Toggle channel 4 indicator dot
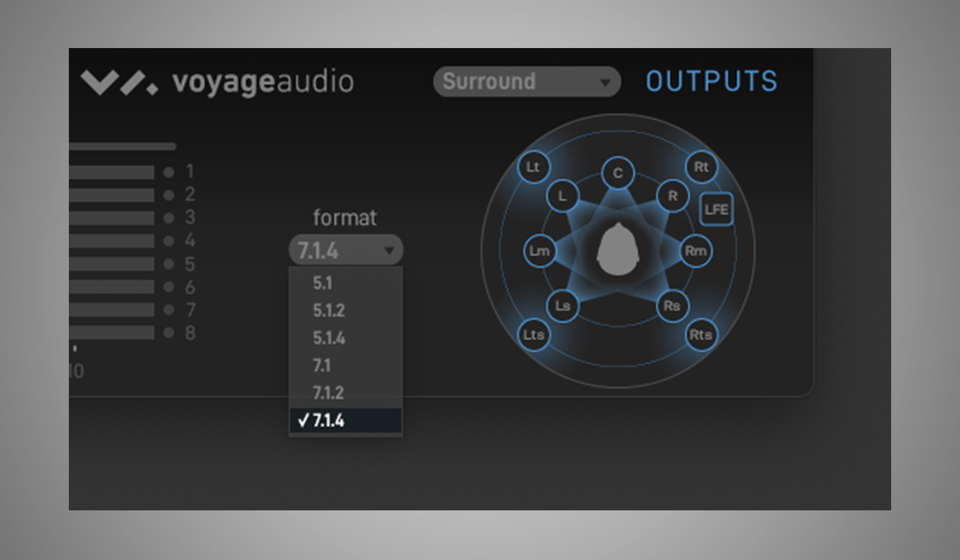Image resolution: width=960 pixels, height=560 pixels. [169, 241]
